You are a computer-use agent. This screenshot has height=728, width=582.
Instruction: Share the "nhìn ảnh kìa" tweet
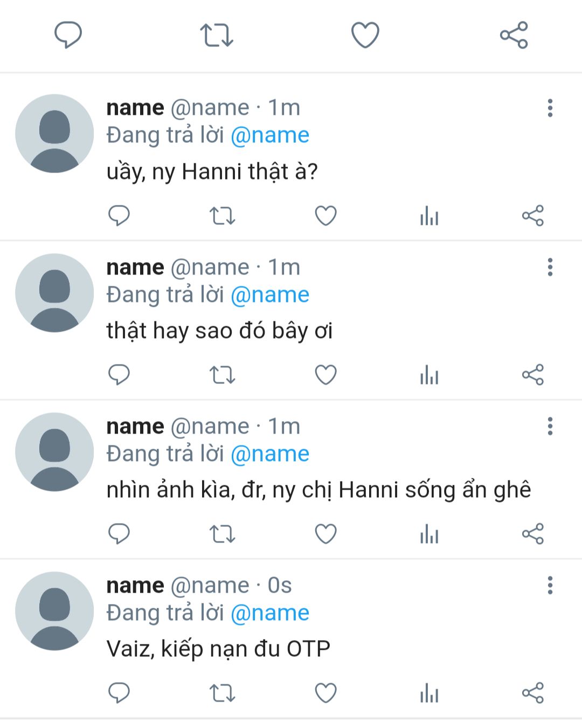click(532, 534)
